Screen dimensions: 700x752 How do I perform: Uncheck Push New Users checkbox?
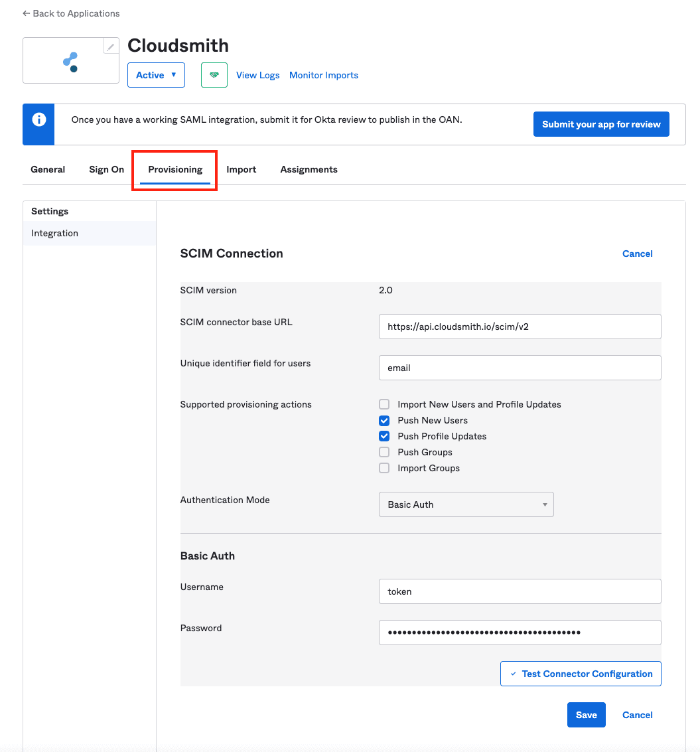click(384, 420)
